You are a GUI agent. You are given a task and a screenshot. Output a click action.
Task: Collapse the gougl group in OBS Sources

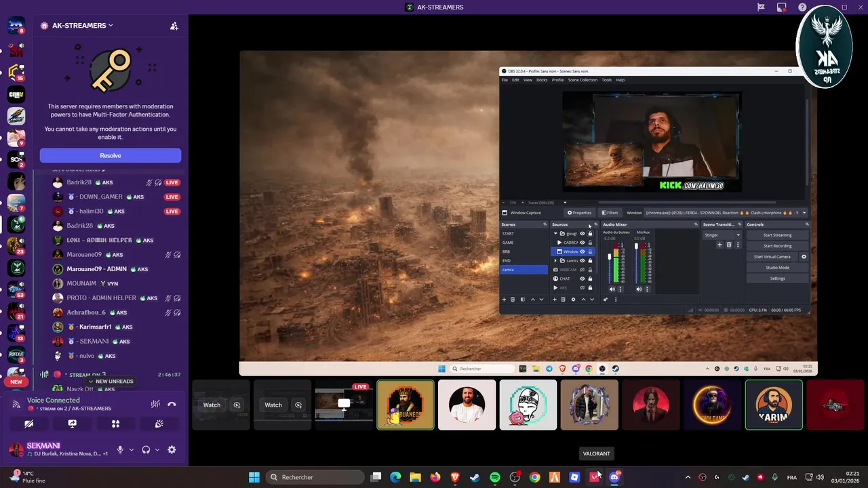[555, 233]
